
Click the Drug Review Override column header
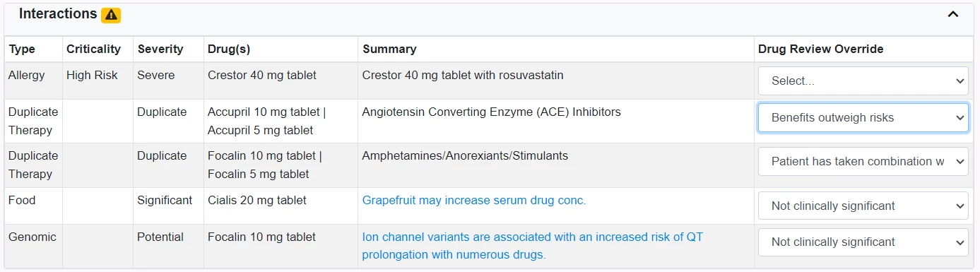[x=821, y=49]
